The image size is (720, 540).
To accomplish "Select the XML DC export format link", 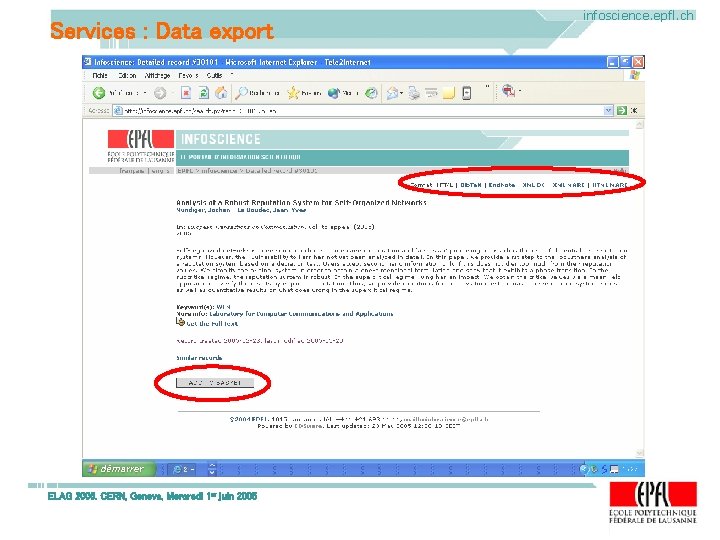I will click(x=533, y=185).
